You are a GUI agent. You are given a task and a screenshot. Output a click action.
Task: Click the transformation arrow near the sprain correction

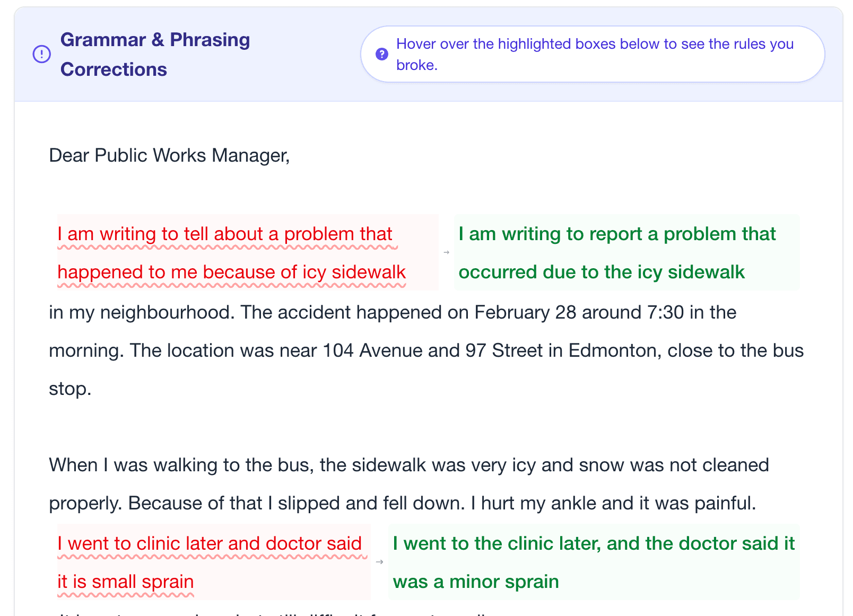[379, 562]
